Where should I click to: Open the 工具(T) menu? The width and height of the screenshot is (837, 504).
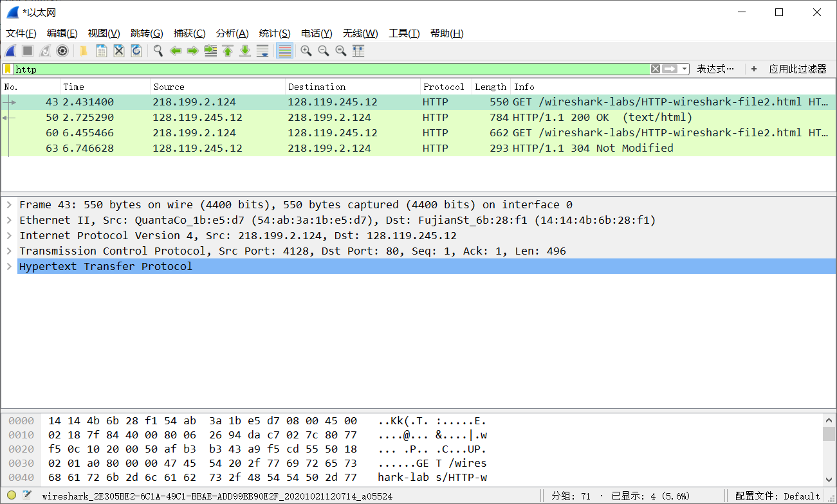click(404, 33)
